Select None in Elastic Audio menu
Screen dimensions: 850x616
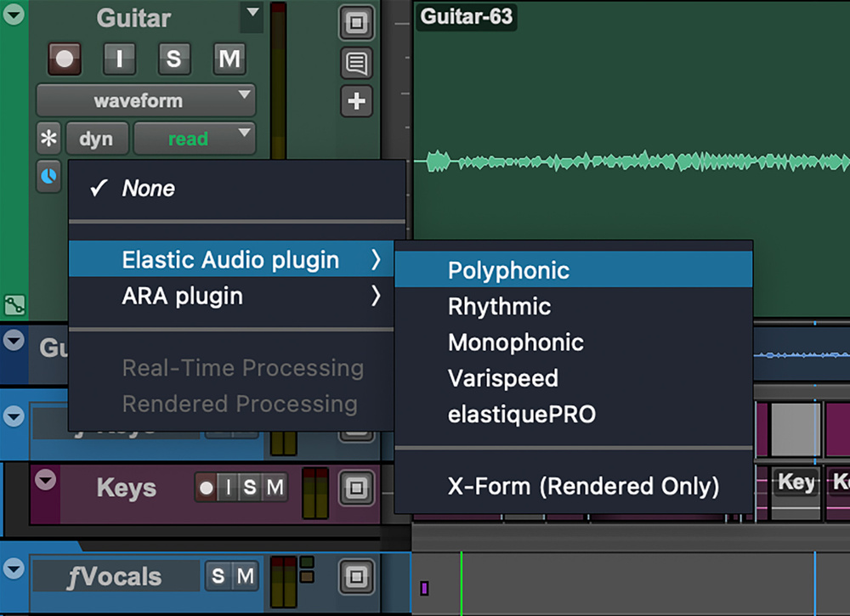click(237, 189)
